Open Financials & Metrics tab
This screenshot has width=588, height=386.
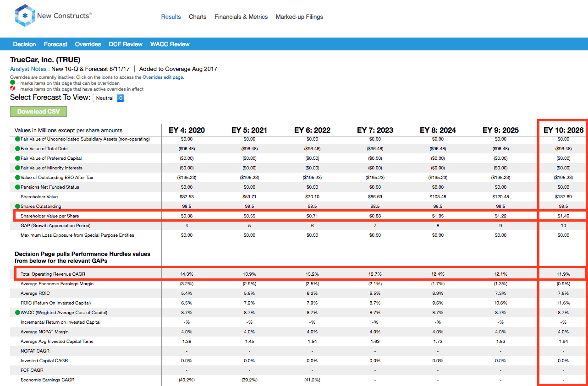click(x=241, y=16)
